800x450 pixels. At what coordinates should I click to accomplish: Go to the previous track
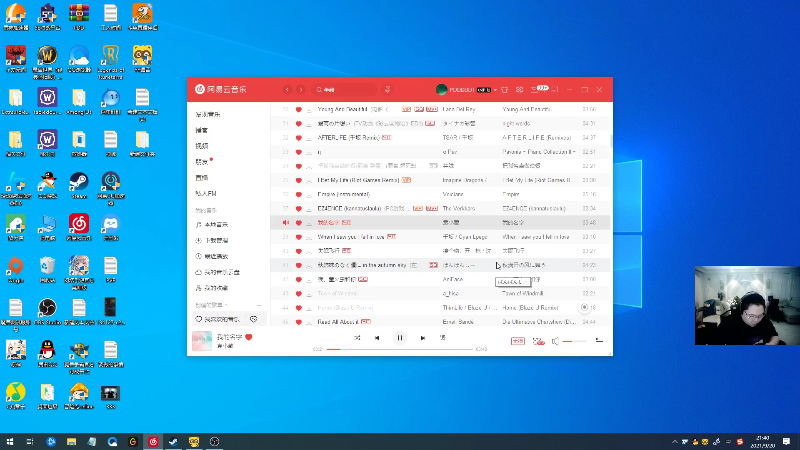[x=377, y=338]
